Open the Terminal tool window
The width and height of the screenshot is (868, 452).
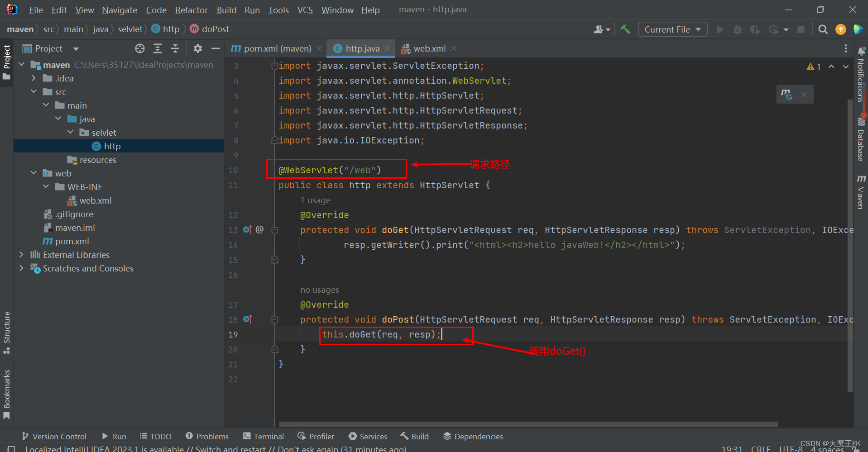pyautogui.click(x=264, y=436)
